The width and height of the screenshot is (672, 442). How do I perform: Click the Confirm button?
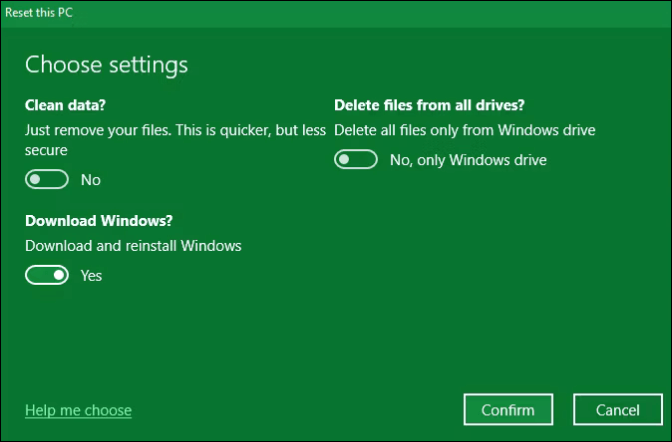tap(508, 410)
